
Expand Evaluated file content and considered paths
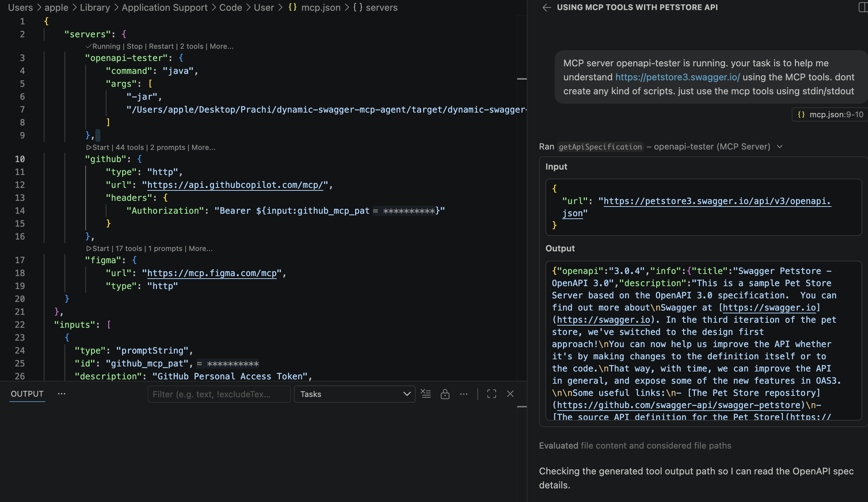[x=635, y=446]
